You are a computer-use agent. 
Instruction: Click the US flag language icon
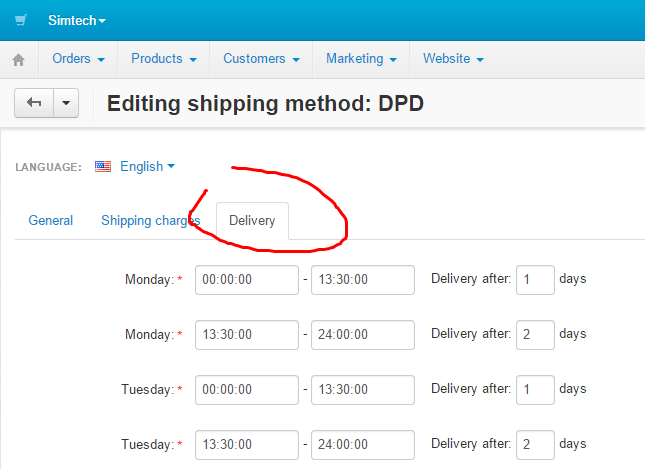(x=103, y=167)
